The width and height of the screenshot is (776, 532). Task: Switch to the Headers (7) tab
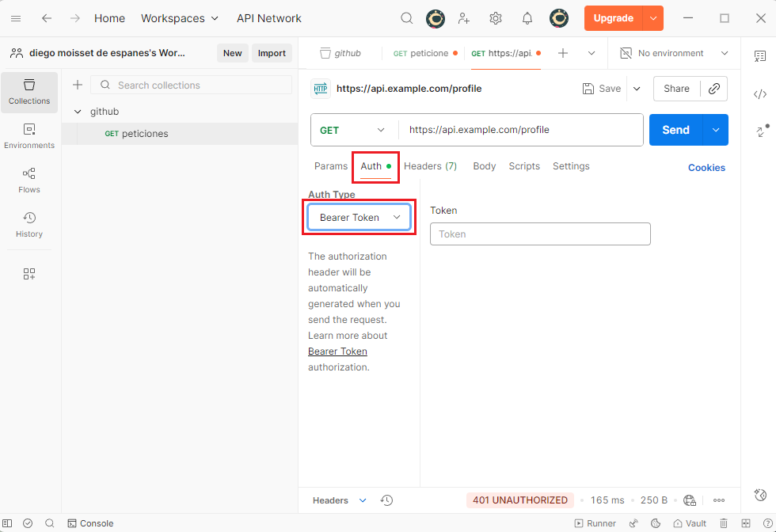tap(430, 166)
